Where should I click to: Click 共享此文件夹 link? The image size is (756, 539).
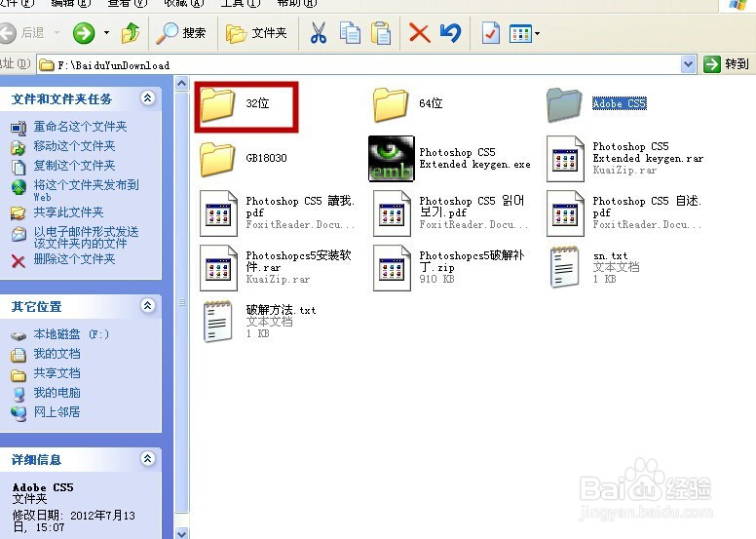68,212
